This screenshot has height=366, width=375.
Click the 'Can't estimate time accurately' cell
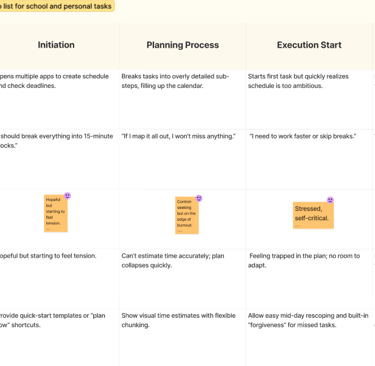coord(183,279)
